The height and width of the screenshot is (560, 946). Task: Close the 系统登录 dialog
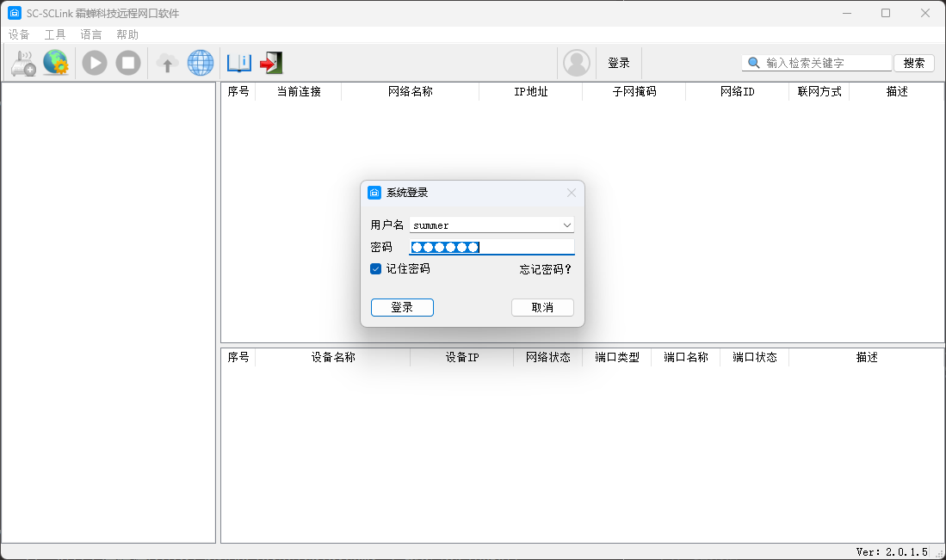[572, 193]
